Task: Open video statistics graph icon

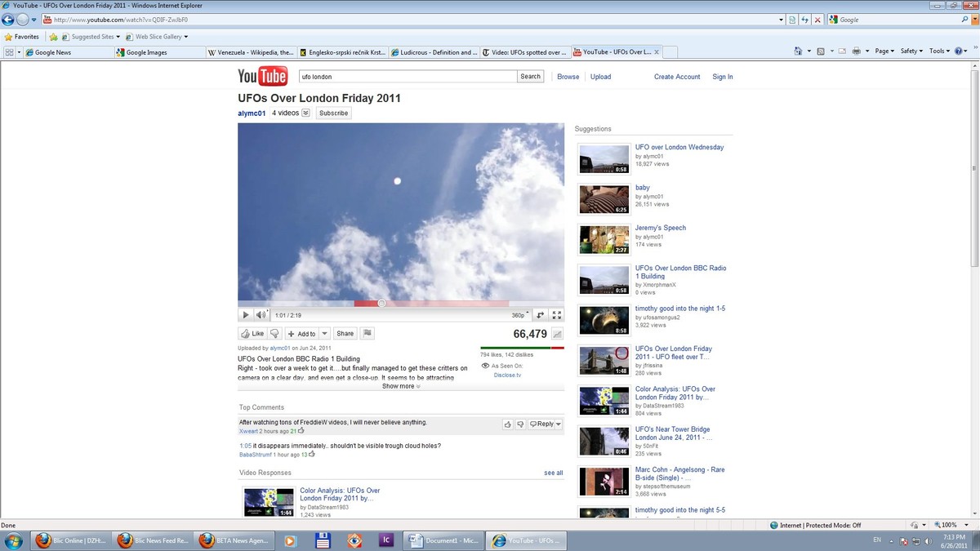Action: (x=557, y=334)
